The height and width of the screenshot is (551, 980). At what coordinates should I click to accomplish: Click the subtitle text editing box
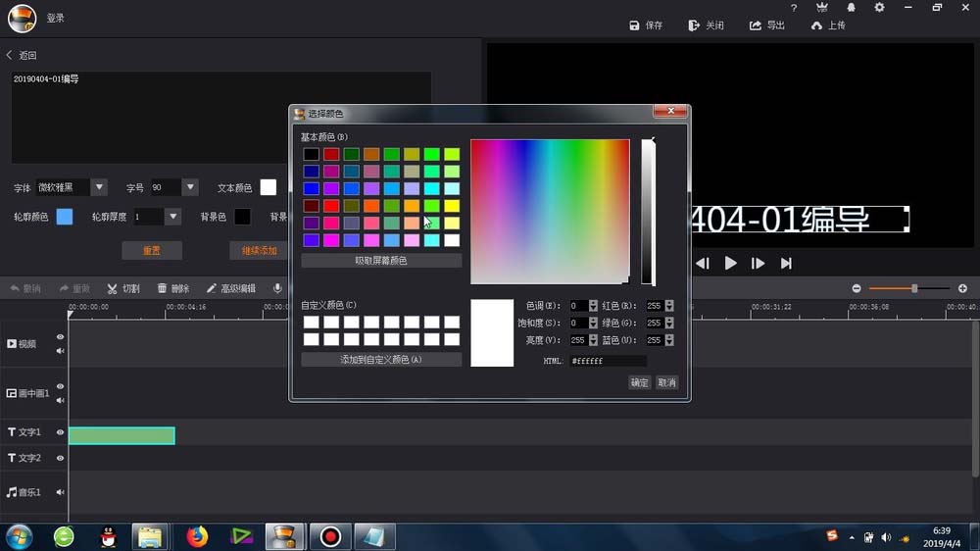tap(221, 117)
